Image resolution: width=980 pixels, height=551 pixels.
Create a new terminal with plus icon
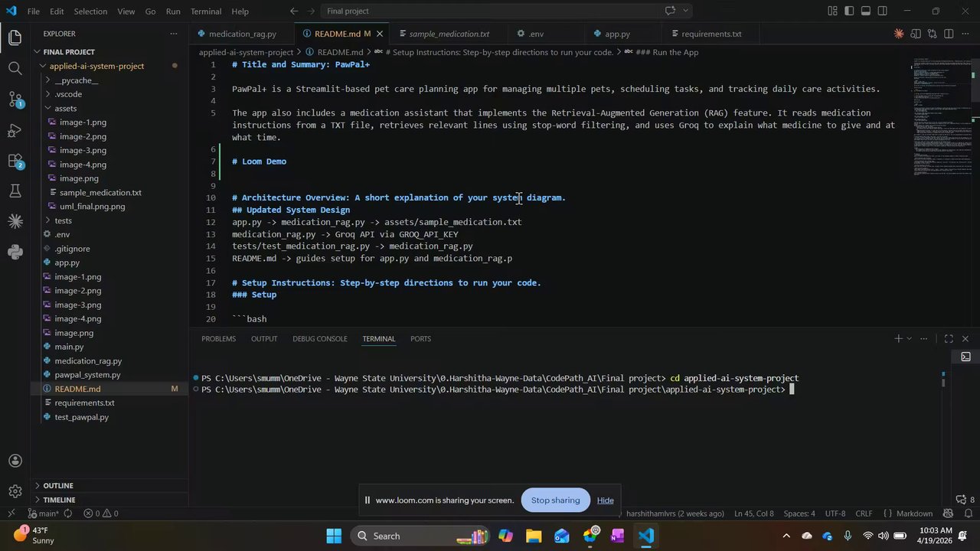tap(898, 338)
